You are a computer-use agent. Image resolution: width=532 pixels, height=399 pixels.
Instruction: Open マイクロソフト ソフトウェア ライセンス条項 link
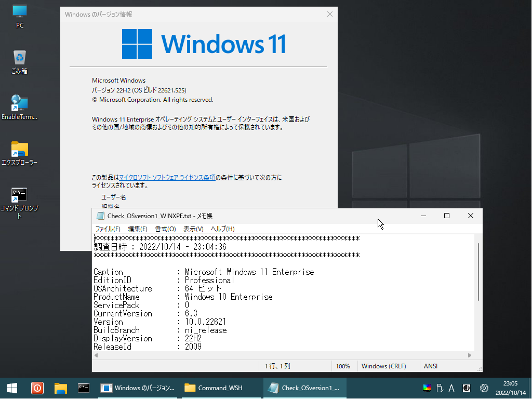coord(167,178)
